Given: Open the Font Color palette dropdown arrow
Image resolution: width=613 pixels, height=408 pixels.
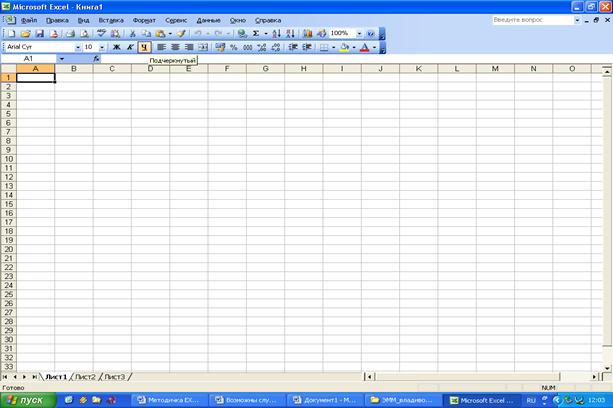Looking at the screenshot, I should point(375,47).
